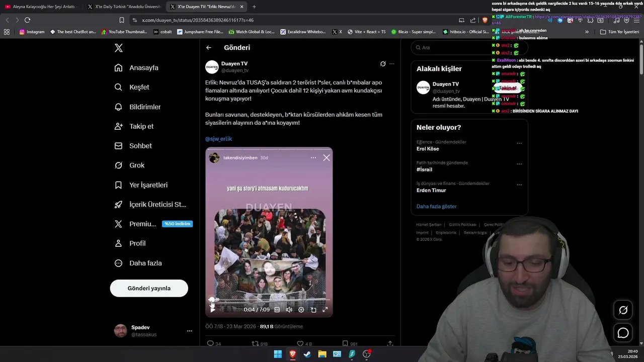Like the post (4 B likes)
Image resolution: width=644 pixels, height=362 pixels.
pos(304,344)
